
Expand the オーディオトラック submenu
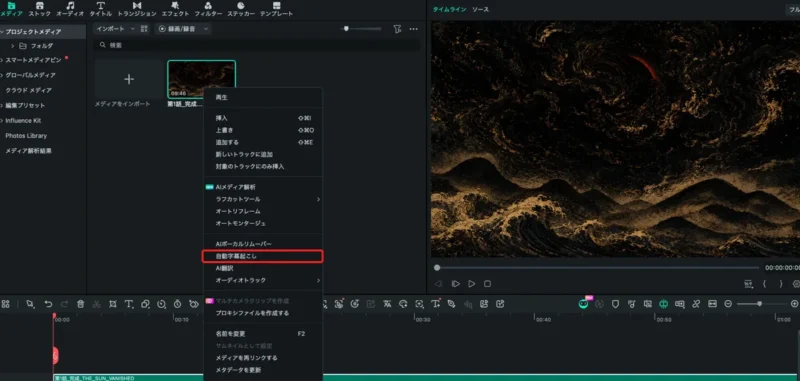tap(263, 281)
